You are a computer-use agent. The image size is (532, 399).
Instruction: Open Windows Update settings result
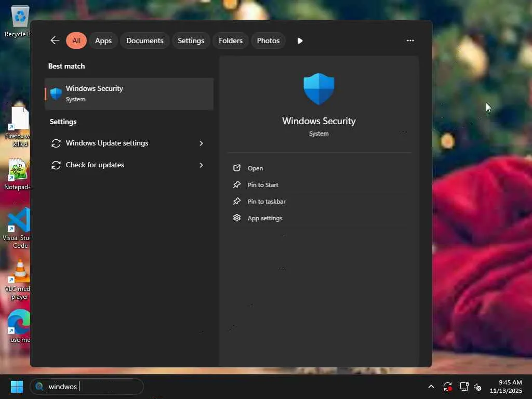129,143
